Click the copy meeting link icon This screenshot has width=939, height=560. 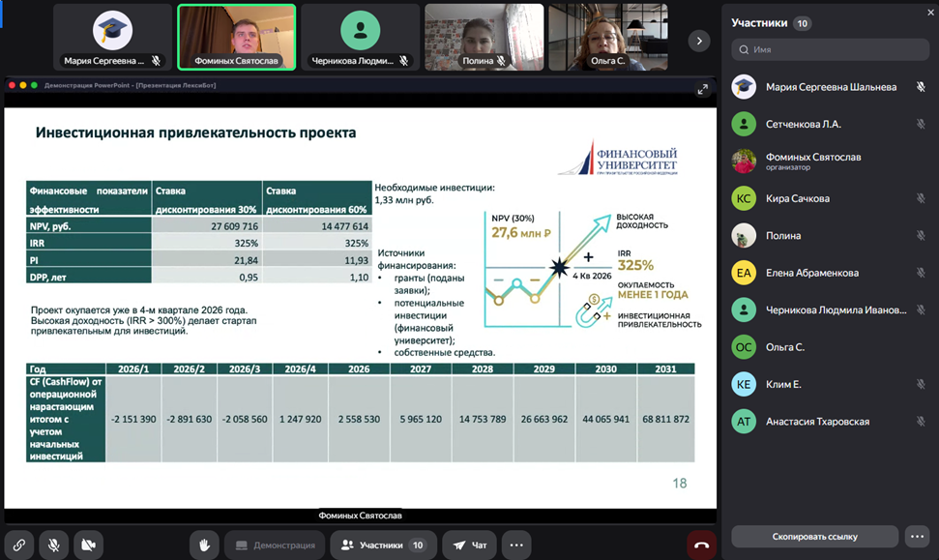click(x=18, y=545)
